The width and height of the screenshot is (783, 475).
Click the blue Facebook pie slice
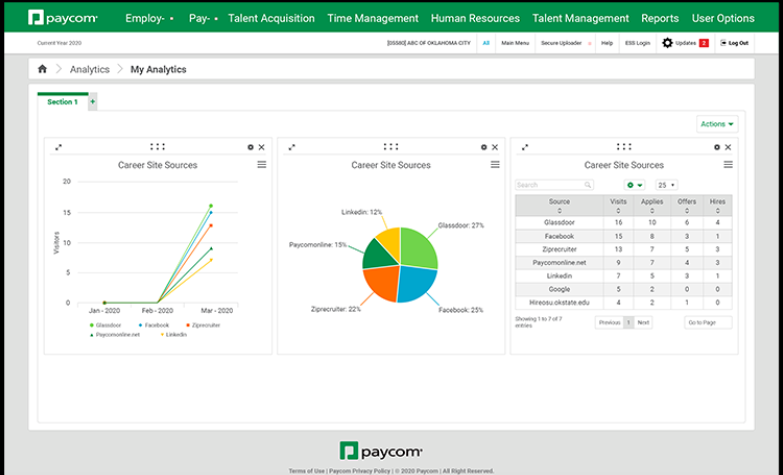tap(415, 282)
